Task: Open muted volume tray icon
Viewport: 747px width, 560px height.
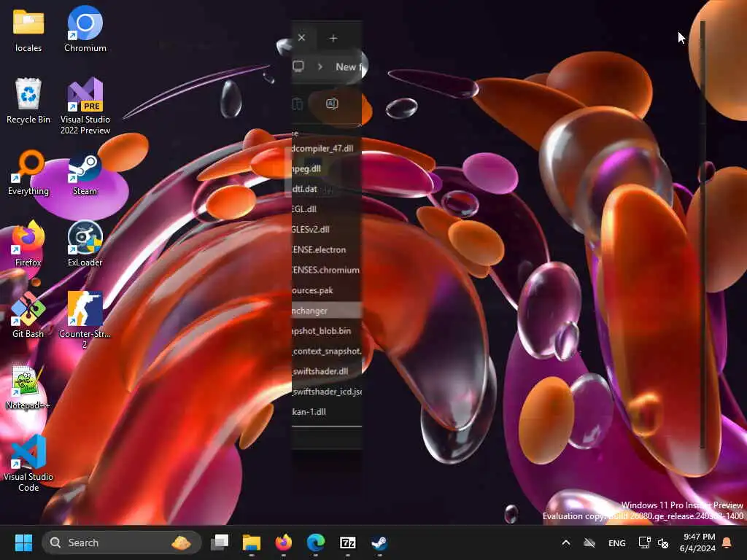Action: (x=663, y=542)
